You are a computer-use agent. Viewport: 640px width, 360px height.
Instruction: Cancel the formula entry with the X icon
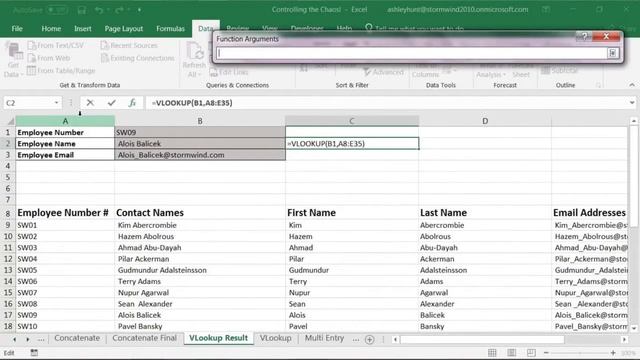point(90,103)
